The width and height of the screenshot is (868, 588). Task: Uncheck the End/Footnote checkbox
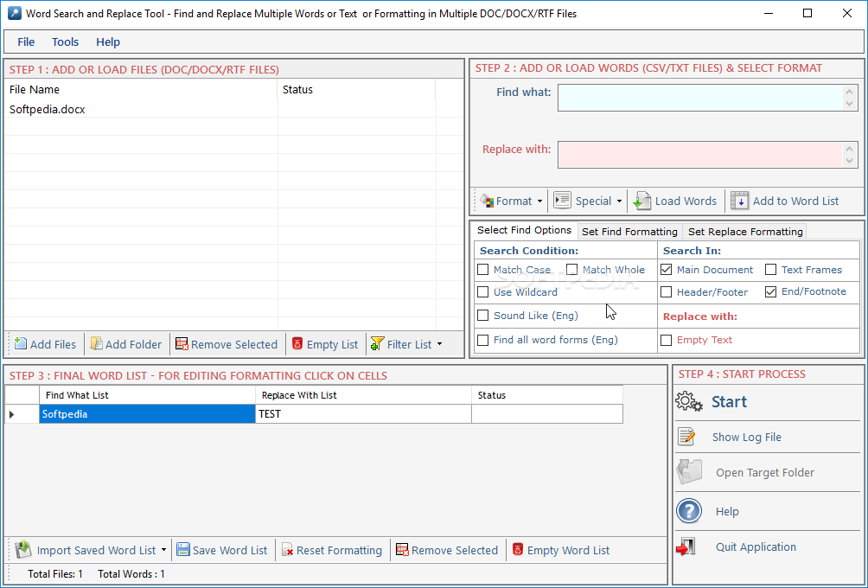coord(770,291)
